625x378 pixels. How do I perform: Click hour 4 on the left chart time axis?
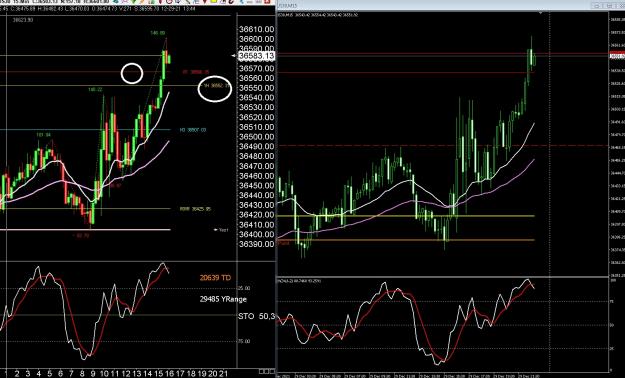pos(39,374)
